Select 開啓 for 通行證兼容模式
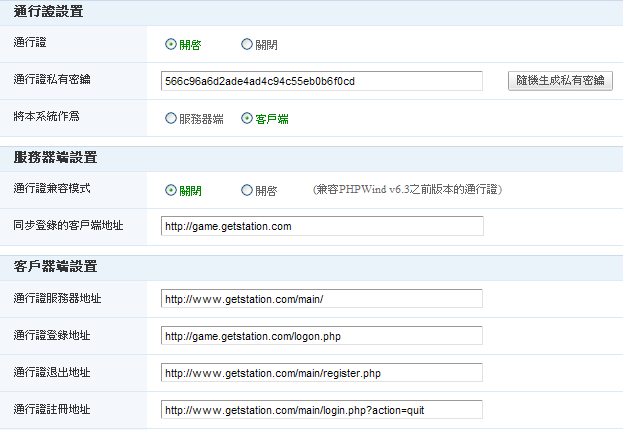 [x=247, y=190]
